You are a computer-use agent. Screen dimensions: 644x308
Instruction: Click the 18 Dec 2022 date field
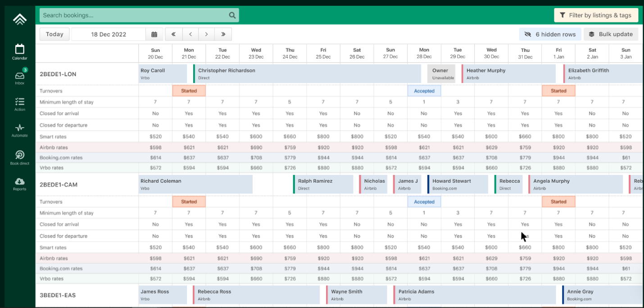(109, 34)
